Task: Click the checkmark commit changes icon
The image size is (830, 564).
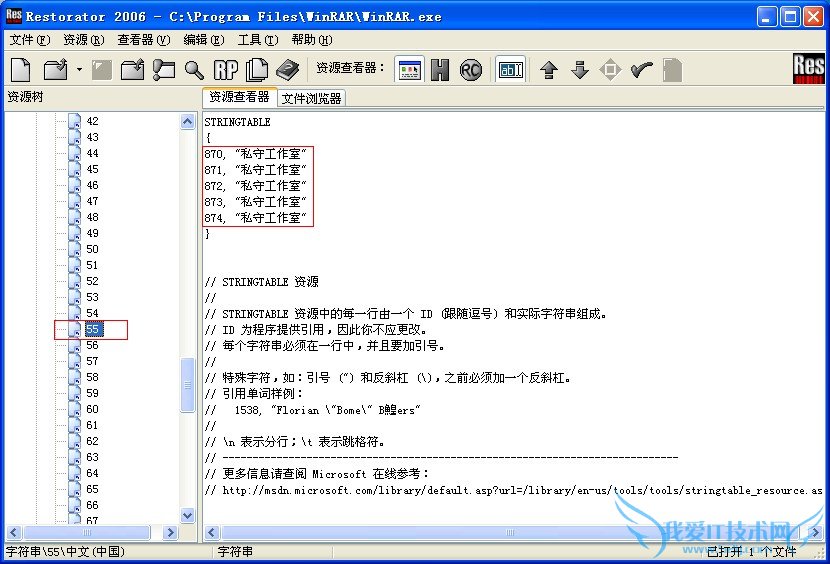Action: coord(642,70)
